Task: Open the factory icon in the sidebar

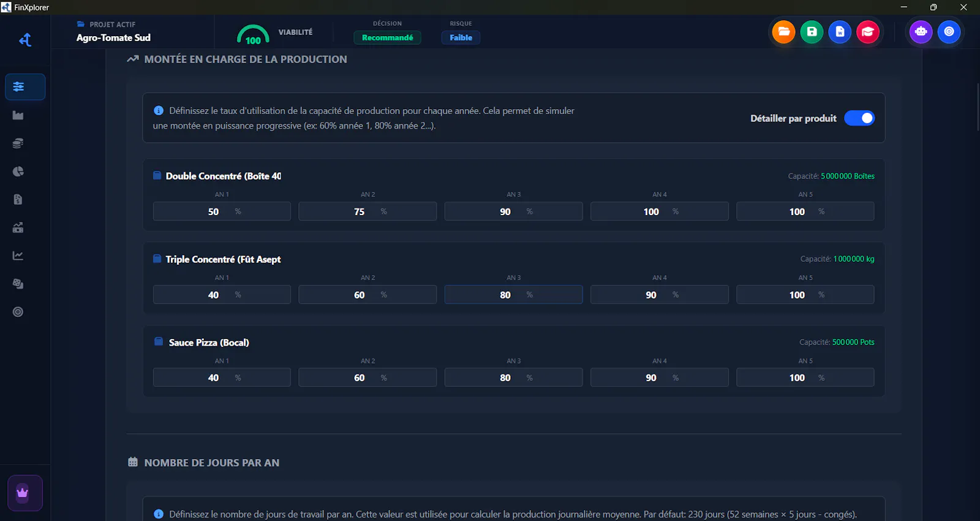Action: 18,115
